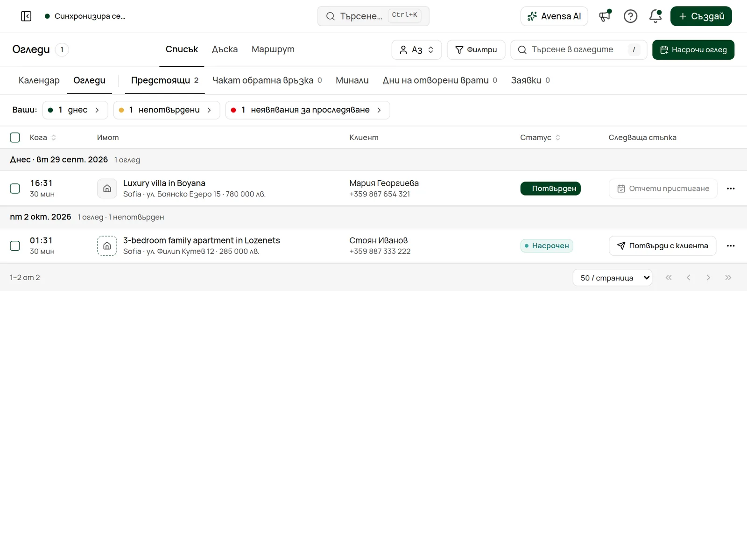Sort by the Статус column

pyautogui.click(x=540, y=138)
